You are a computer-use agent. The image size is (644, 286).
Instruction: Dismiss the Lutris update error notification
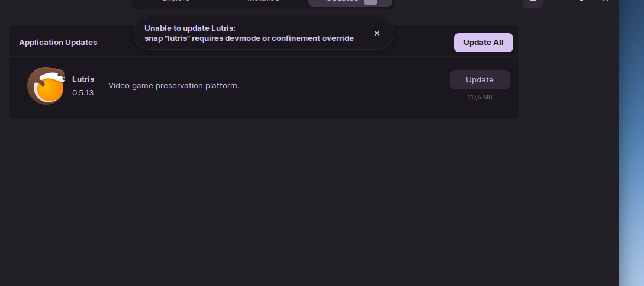tap(376, 33)
